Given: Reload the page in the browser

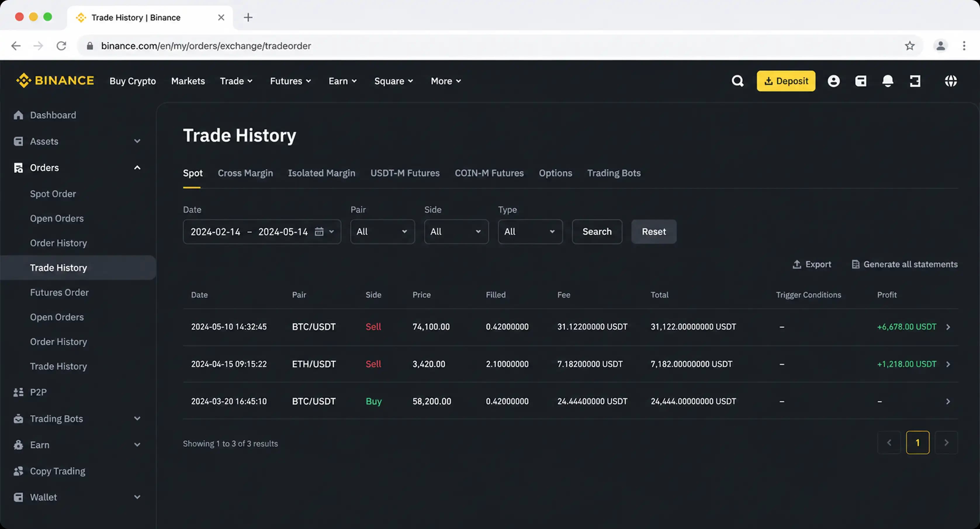Looking at the screenshot, I should (x=61, y=46).
